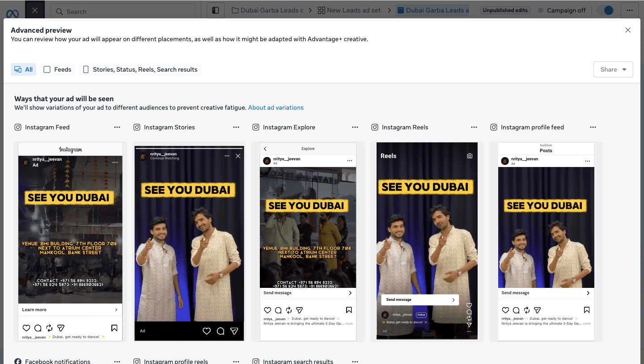Open the About ad variations link
This screenshot has width=644, height=364.
tap(276, 107)
